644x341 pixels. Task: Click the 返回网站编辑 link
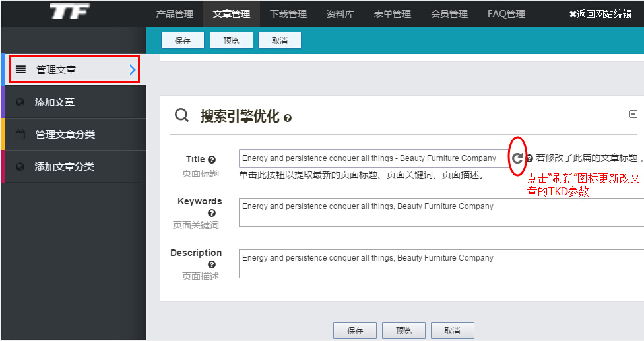click(x=600, y=14)
